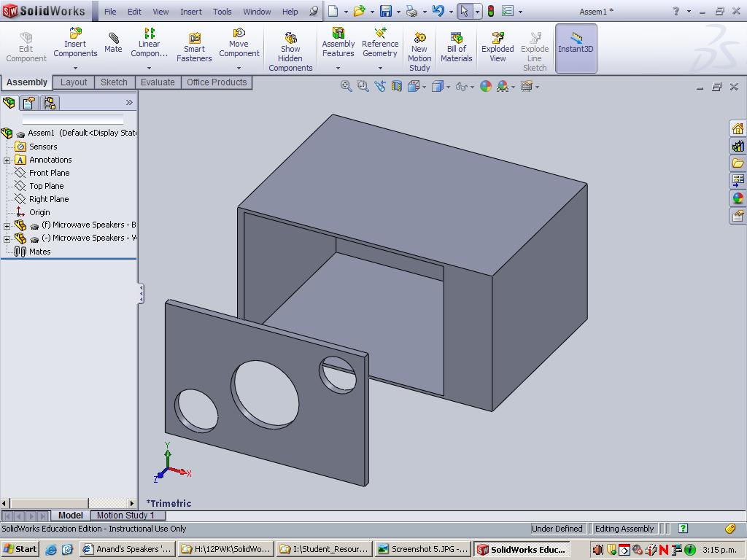
Task: Click the Bill of Materials icon
Action: tap(456, 36)
